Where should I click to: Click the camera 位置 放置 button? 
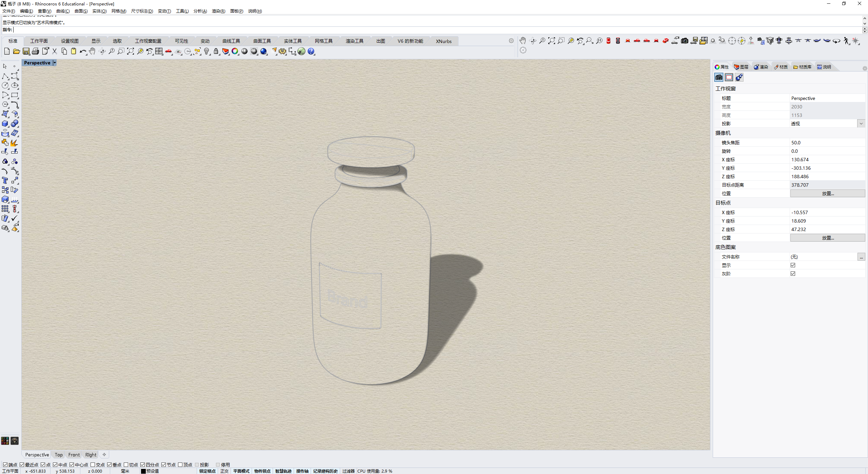click(827, 193)
